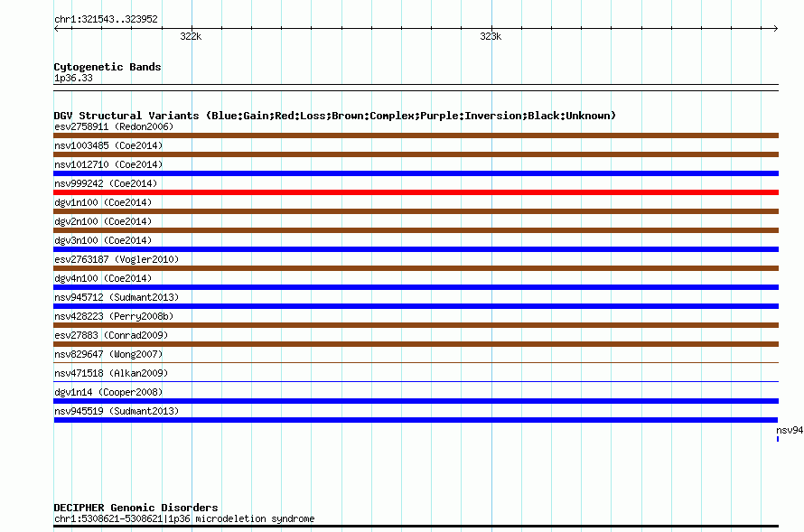Open esv2763187 (Vogler2010) variant label
The height and width of the screenshot is (532, 804).
[x=117, y=259]
